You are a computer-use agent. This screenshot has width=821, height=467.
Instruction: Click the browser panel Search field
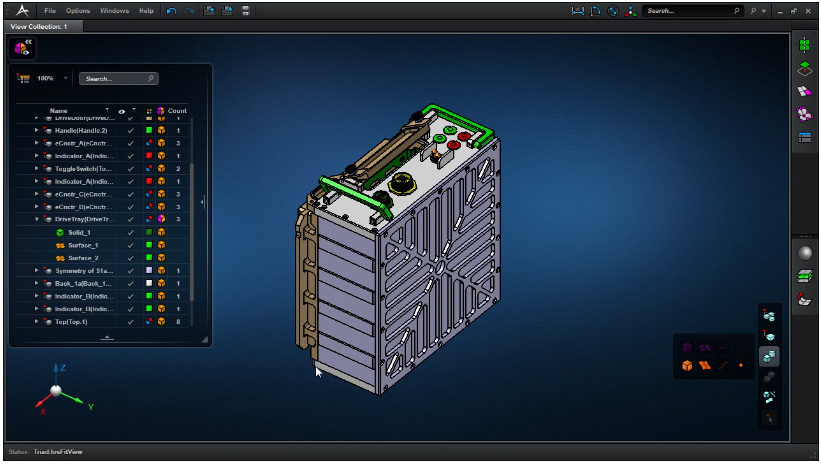[x=118, y=79]
